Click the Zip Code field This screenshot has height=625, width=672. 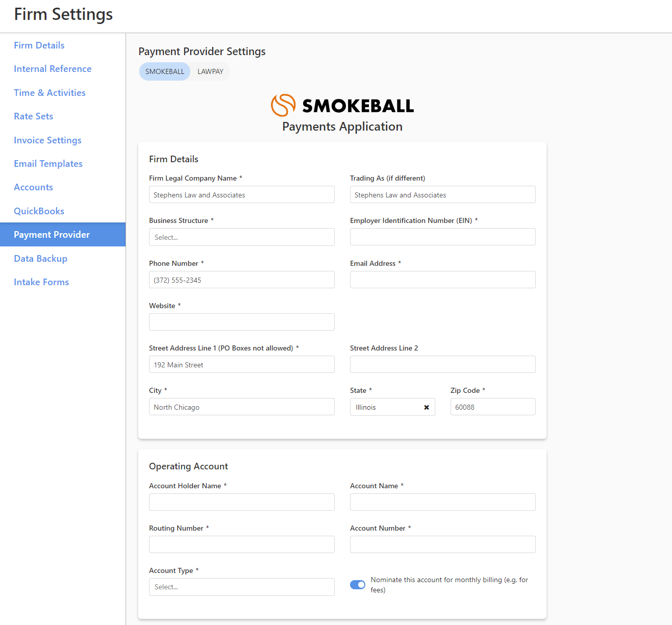tap(493, 407)
